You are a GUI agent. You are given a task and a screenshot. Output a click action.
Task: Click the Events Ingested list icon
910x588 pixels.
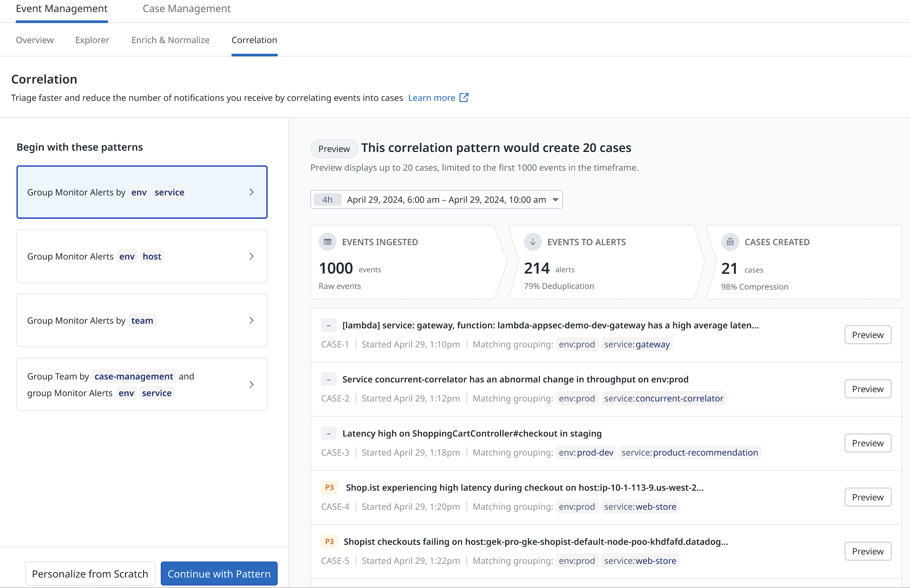(x=328, y=242)
